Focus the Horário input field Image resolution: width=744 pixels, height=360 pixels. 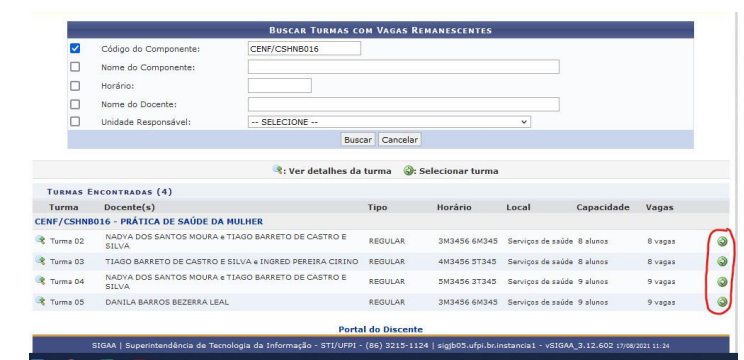click(x=279, y=85)
